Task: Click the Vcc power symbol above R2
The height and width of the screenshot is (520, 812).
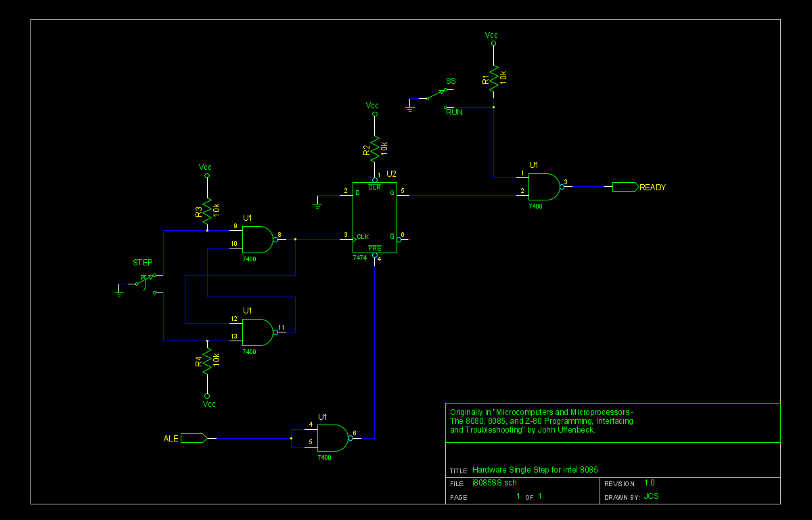Action: pyautogui.click(x=373, y=109)
